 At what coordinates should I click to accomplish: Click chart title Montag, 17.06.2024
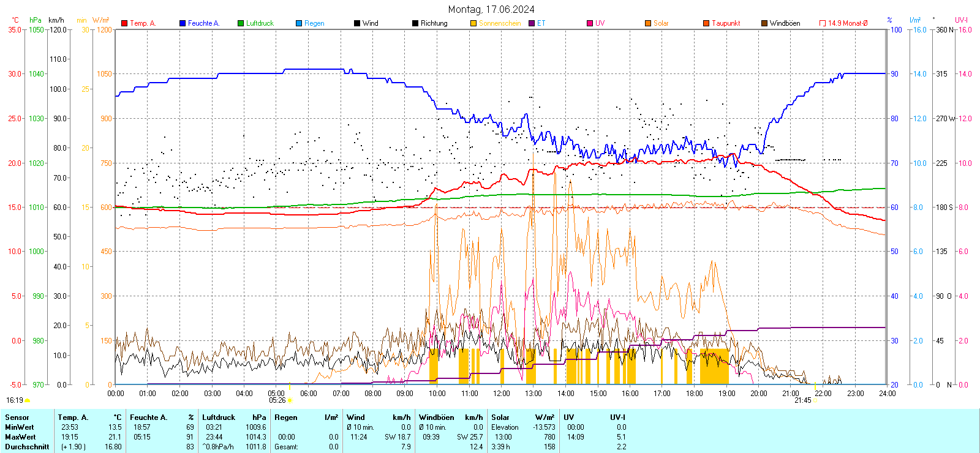tap(491, 9)
